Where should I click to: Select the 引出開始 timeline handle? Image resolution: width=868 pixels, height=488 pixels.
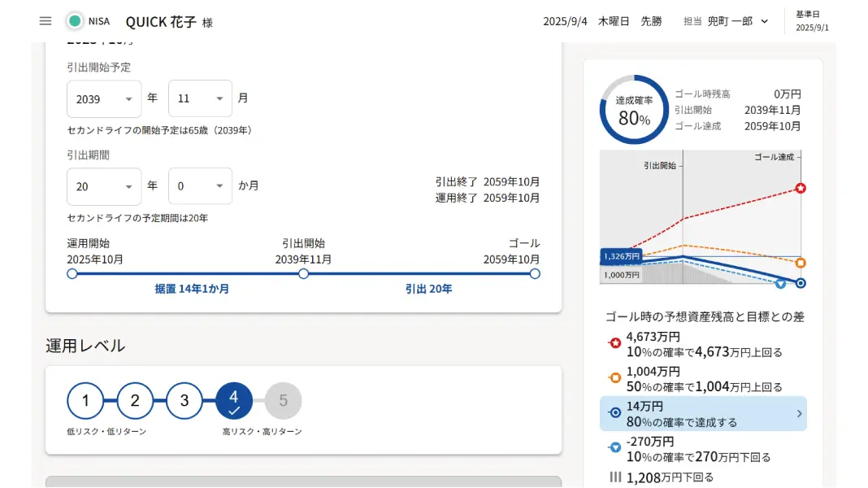tap(303, 273)
